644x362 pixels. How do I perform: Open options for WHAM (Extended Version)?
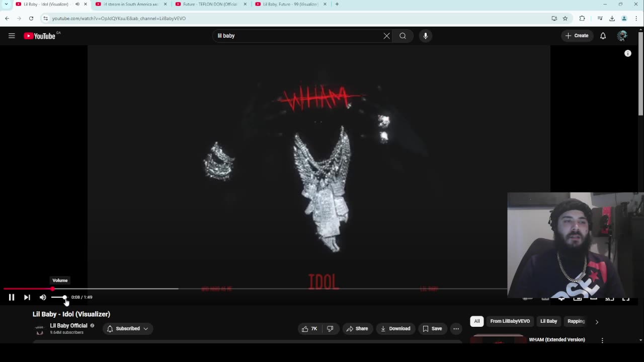pyautogui.click(x=602, y=340)
